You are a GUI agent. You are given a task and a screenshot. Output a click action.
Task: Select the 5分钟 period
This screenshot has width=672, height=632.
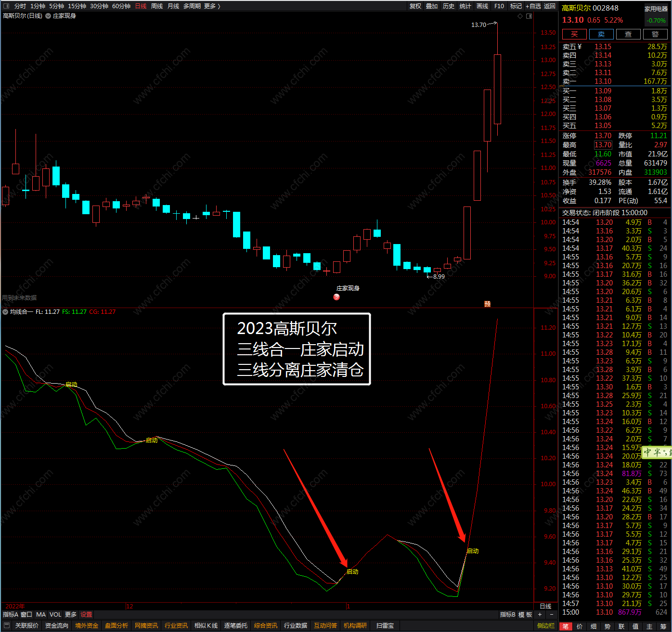[x=56, y=6]
